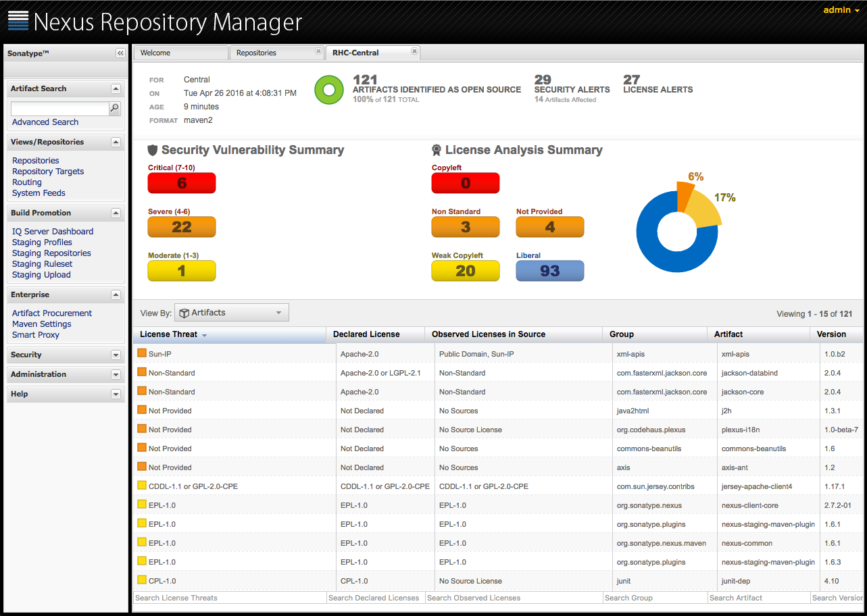Image resolution: width=867 pixels, height=616 pixels.
Task: Sort by Version column header
Action: (x=837, y=334)
